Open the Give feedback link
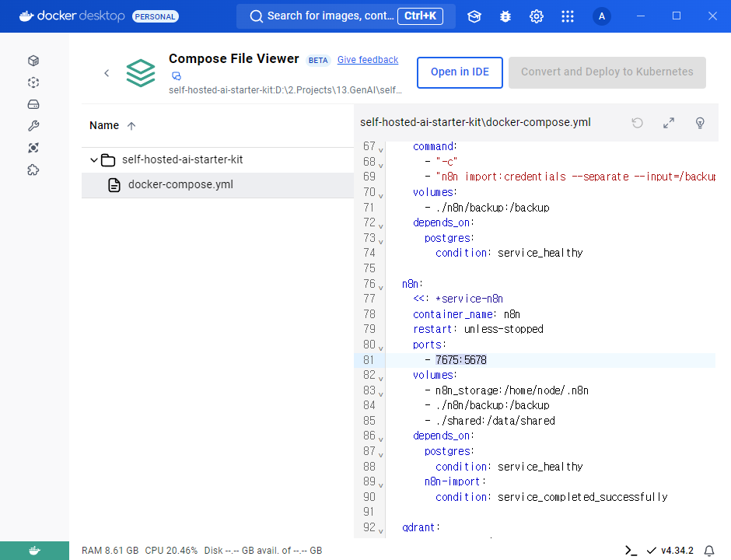Screen dimensions: 731x560 (x=368, y=60)
